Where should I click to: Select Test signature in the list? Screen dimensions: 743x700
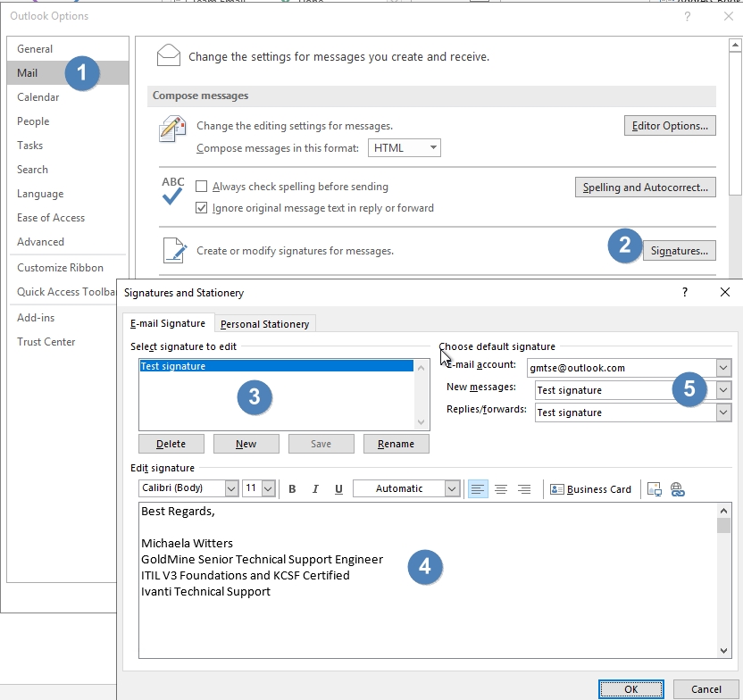173,366
